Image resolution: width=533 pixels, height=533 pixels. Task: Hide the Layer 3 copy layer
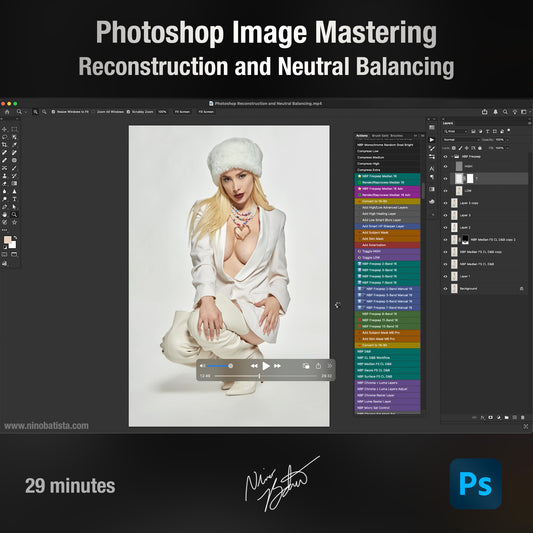(x=445, y=203)
